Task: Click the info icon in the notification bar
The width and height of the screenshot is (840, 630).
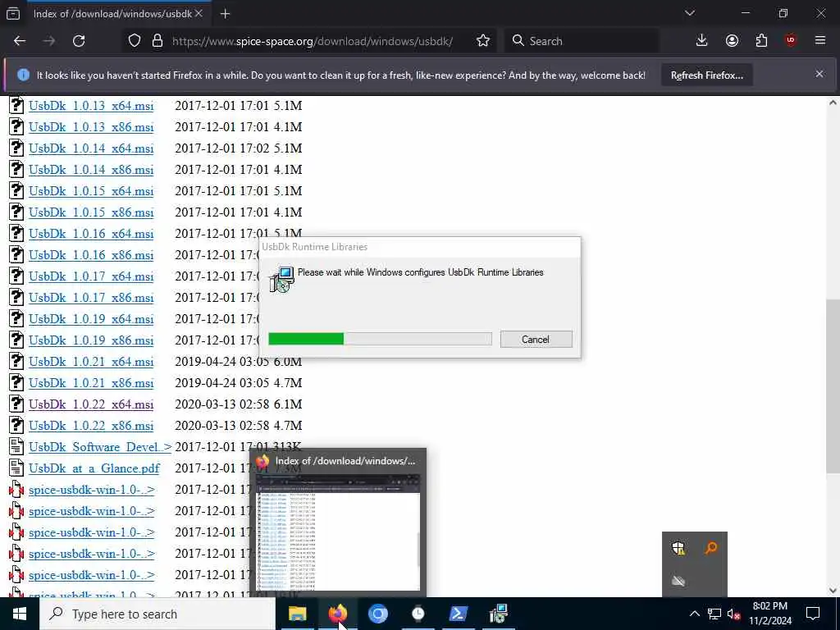Action: pyautogui.click(x=23, y=75)
